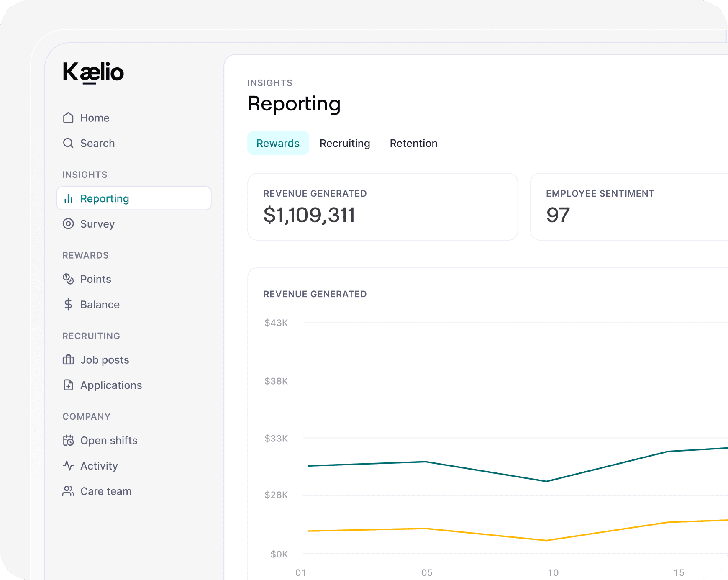
Task: Click the Care team people icon
Action: pos(68,491)
